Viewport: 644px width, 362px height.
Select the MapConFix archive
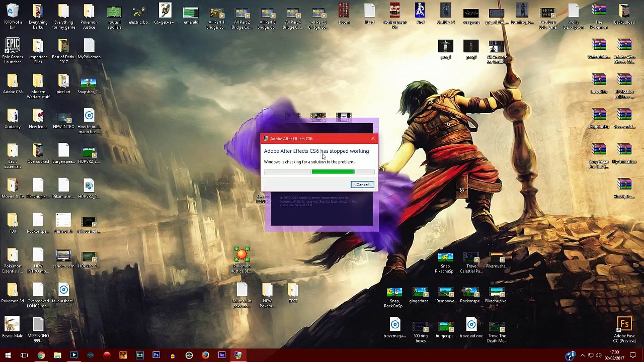coord(599,118)
